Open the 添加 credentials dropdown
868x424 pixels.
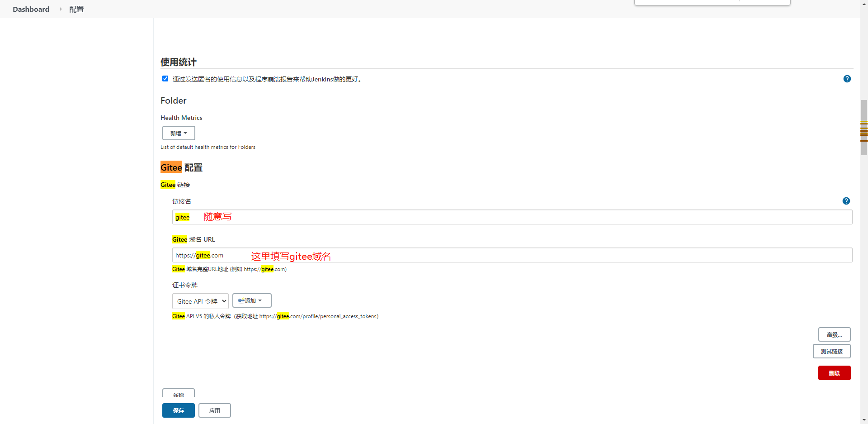click(x=252, y=300)
